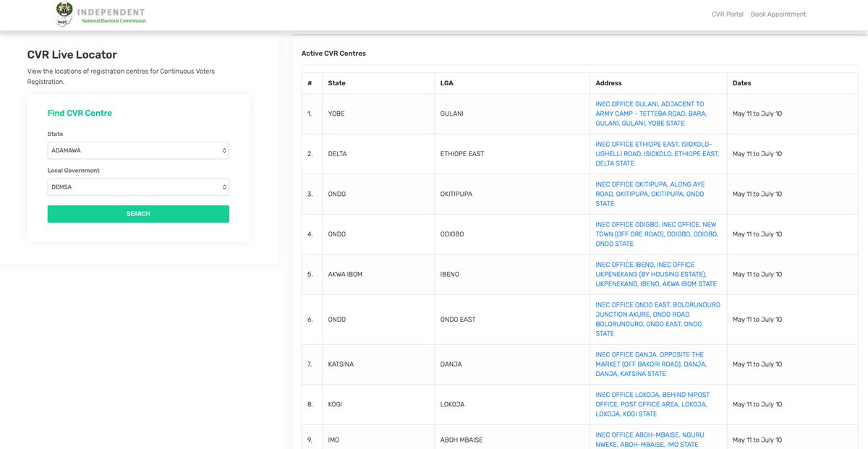Click the INEC logo in header
The width and height of the screenshot is (868, 449).
click(x=101, y=14)
